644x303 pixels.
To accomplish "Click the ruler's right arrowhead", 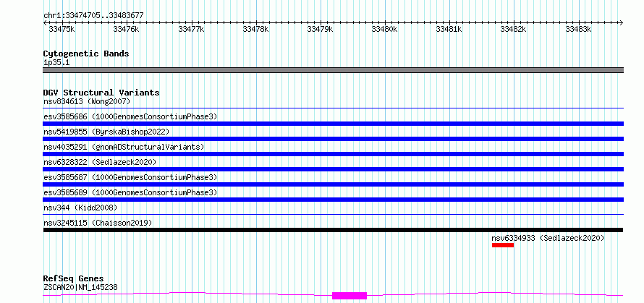I will [622, 22].
